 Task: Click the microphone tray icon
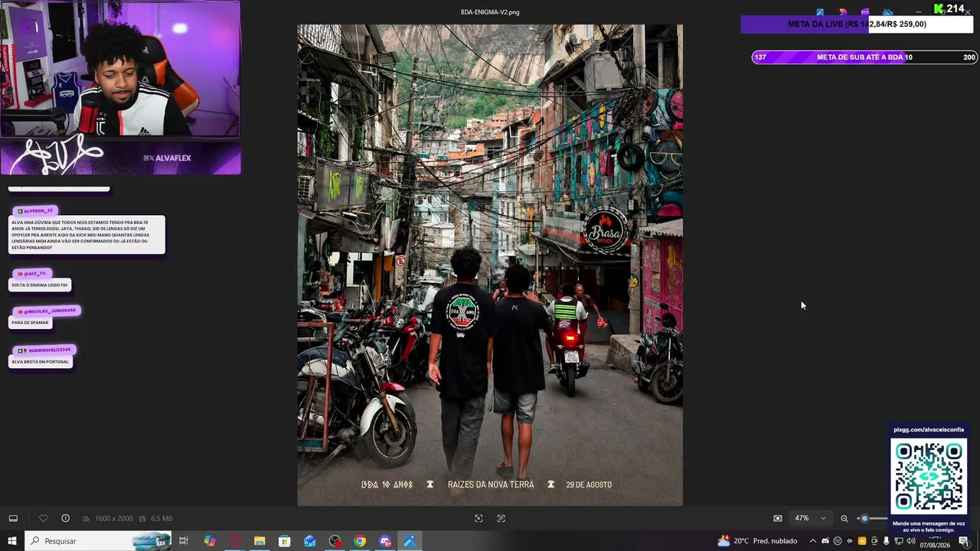click(887, 541)
